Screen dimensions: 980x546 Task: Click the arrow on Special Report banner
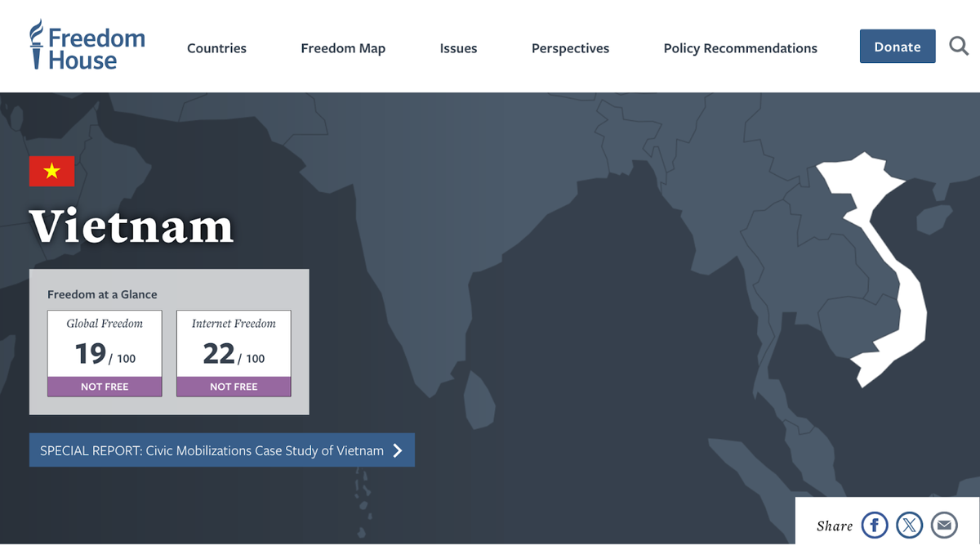click(398, 450)
